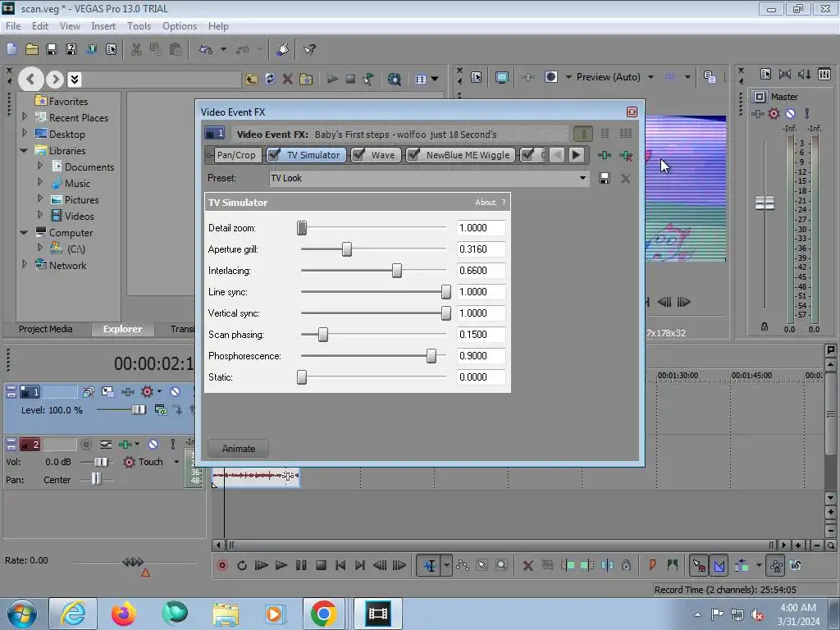Click the Scan phasing value field
Screen dimensions: 840x630
481,335
